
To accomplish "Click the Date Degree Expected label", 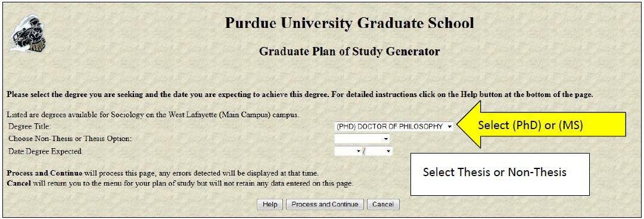I will pyautogui.click(x=46, y=151).
